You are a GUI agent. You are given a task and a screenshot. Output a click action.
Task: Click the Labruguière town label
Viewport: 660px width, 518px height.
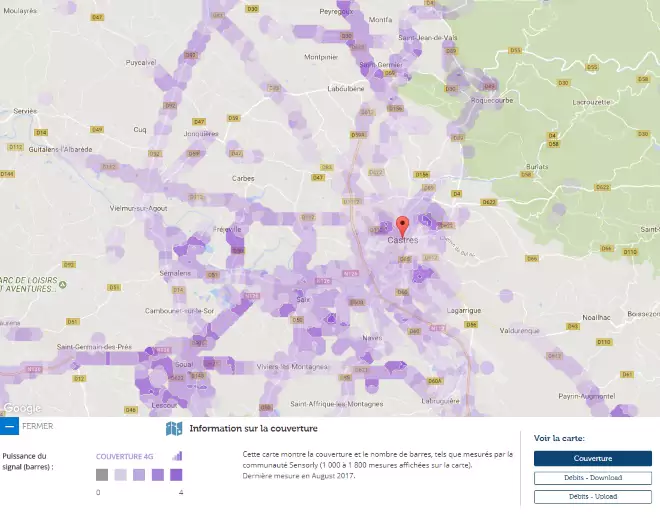[440, 401]
